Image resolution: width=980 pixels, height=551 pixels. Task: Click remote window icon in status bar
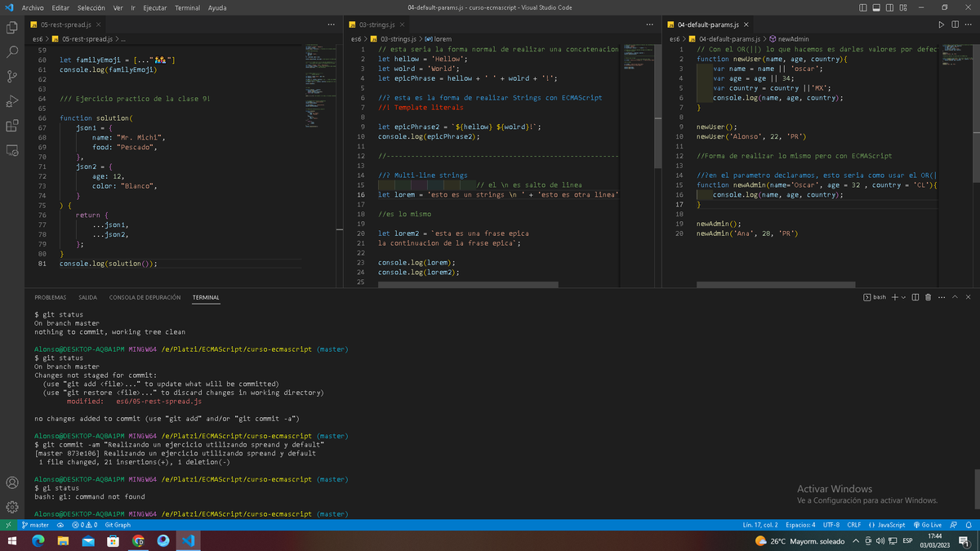click(x=7, y=525)
